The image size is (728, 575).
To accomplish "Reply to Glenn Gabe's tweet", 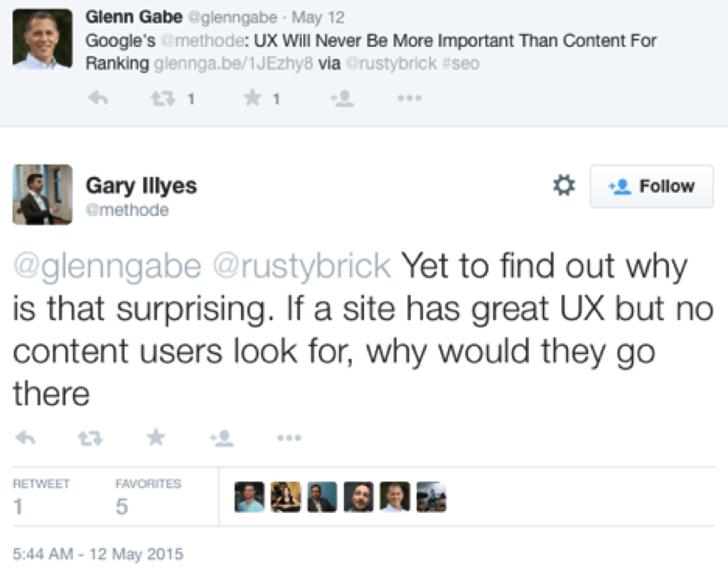I will click(x=98, y=98).
